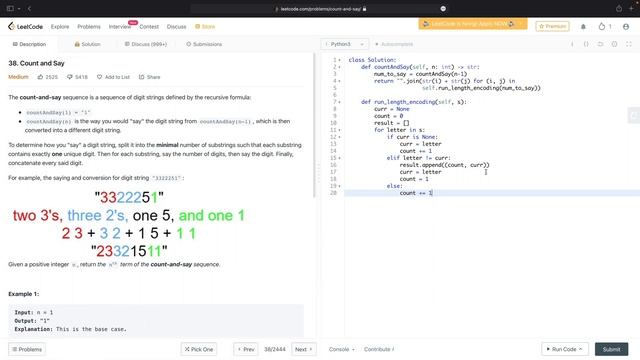Fold line 11 for loop
Screen dimensions: 640x360
coord(340,130)
